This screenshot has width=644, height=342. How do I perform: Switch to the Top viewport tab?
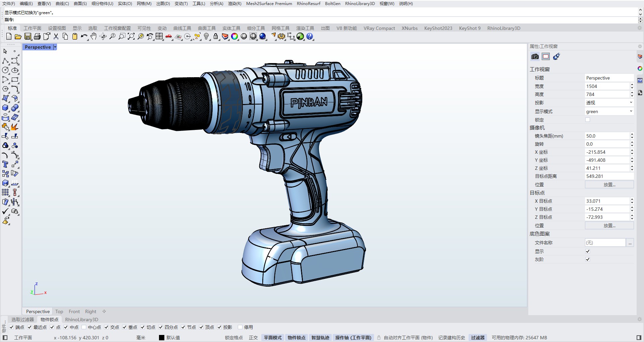(x=59, y=311)
